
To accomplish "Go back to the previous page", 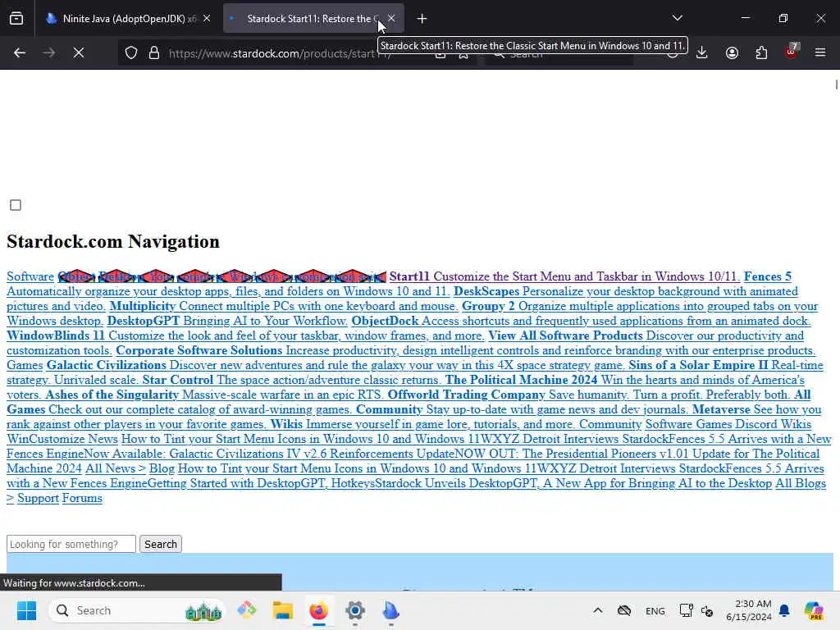I will [20, 52].
